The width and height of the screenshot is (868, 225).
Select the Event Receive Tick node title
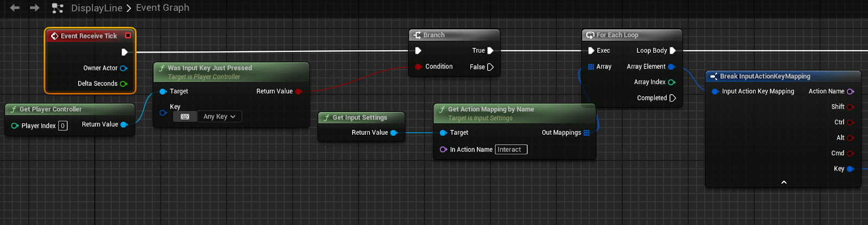coord(89,36)
